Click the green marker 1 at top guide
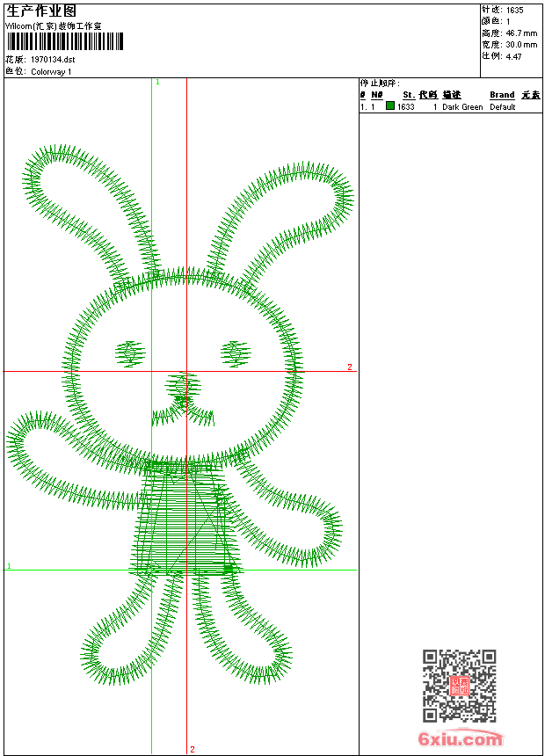545x756 pixels. [x=157, y=82]
